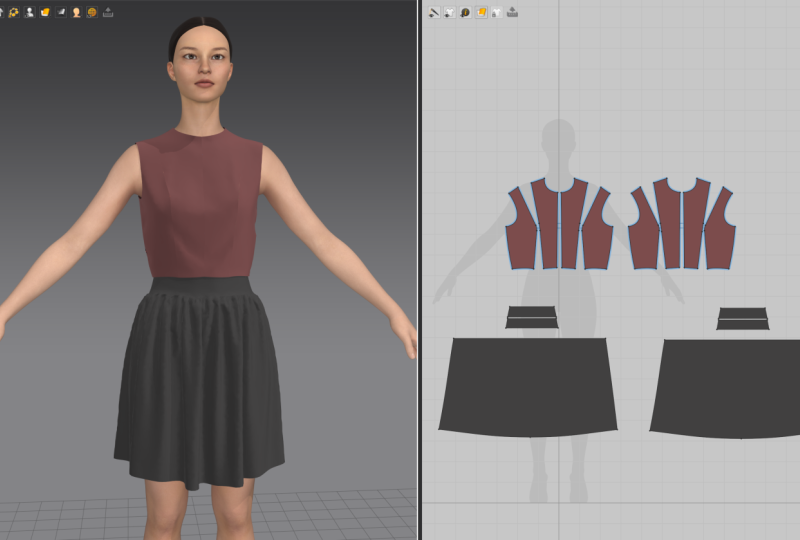The image size is (800, 540).
Task: Select right waistband pattern piece
Action: click(743, 318)
